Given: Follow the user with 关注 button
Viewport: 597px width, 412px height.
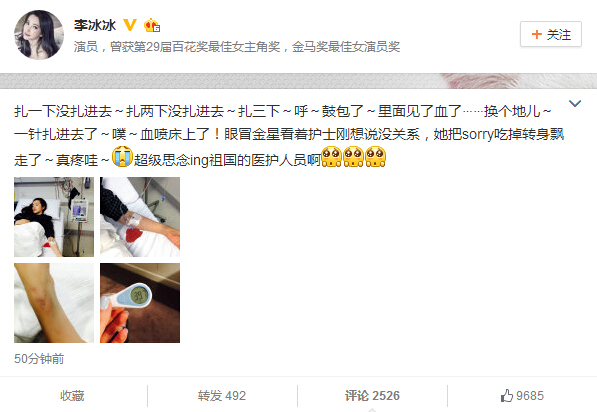Looking at the screenshot, I should pyautogui.click(x=551, y=34).
